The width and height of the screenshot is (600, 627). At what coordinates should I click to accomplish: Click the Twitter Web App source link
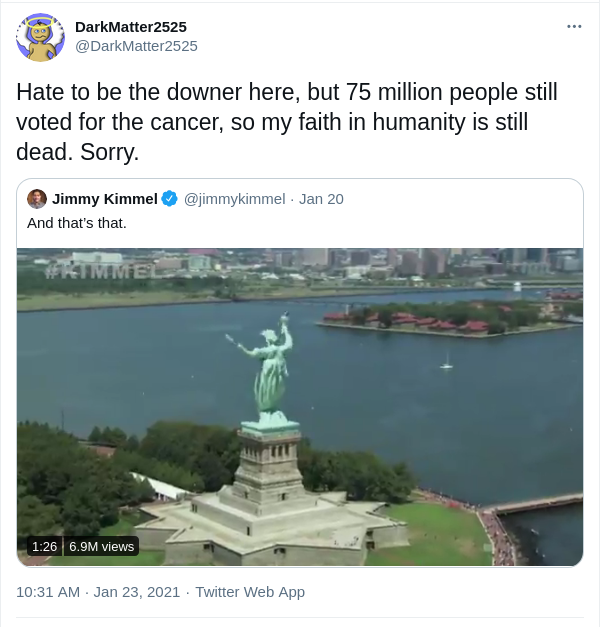tap(250, 592)
